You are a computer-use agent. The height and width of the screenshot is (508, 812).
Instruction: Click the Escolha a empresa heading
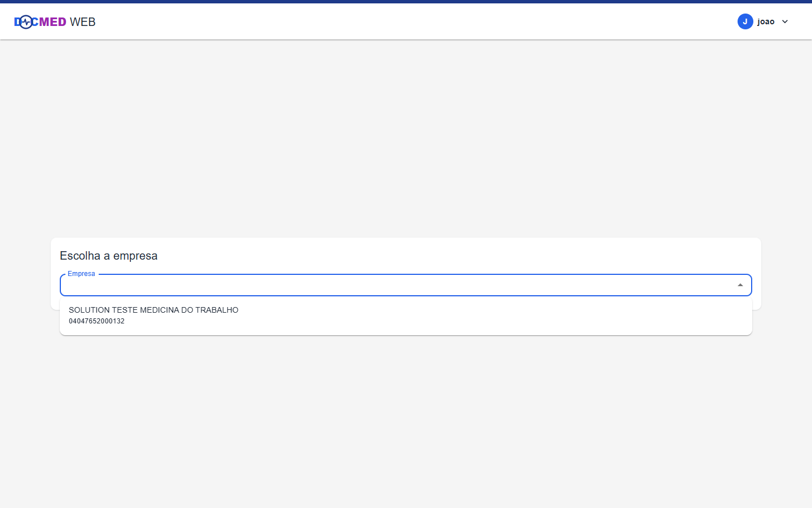(x=109, y=256)
